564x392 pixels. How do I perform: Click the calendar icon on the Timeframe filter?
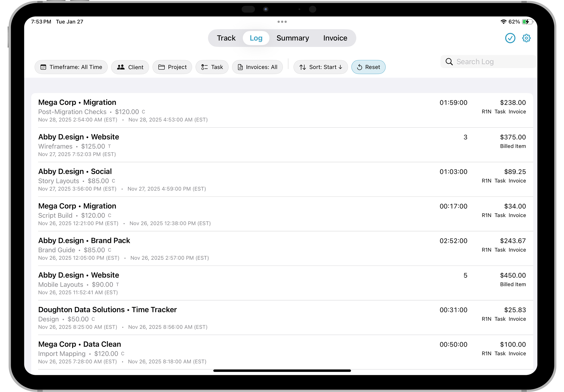click(43, 67)
